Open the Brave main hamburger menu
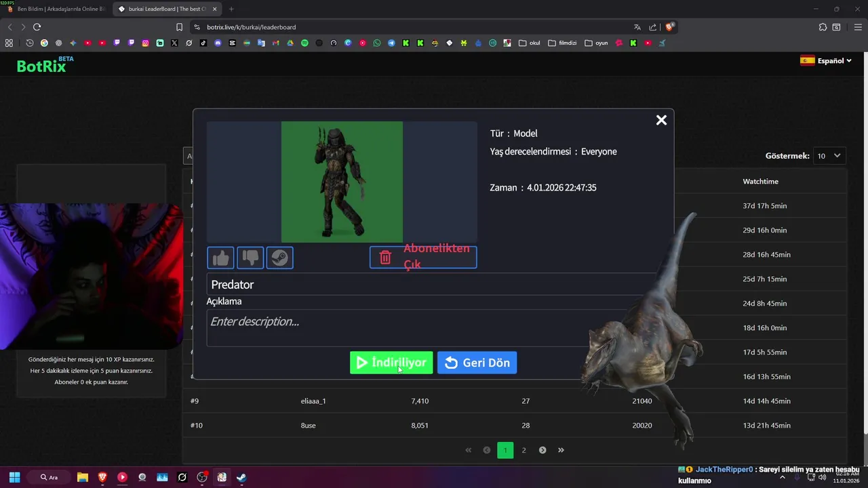The height and width of the screenshot is (488, 868). (858, 27)
